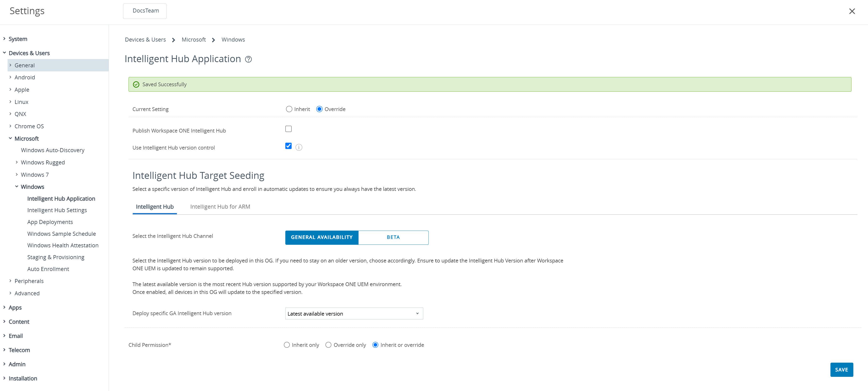Image resolution: width=868 pixels, height=391 pixels.
Task: Open Staging & Provisioning page
Action: [x=56, y=258]
